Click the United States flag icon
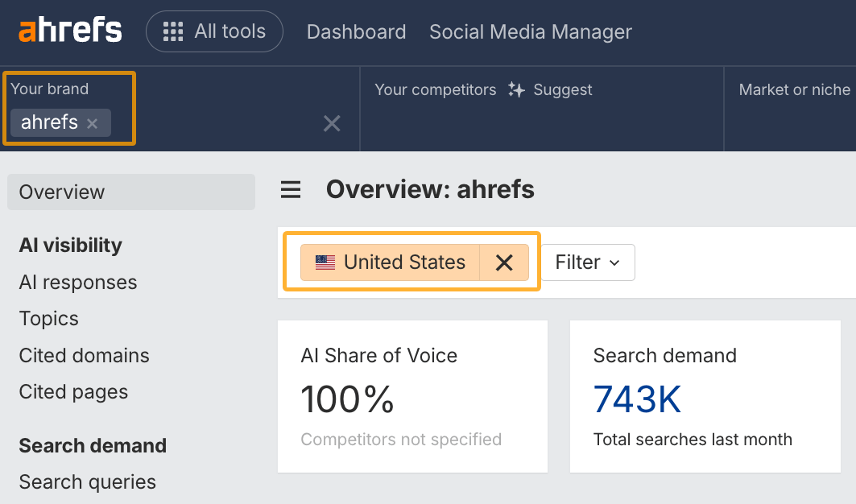This screenshot has height=504, width=856. coord(323,262)
